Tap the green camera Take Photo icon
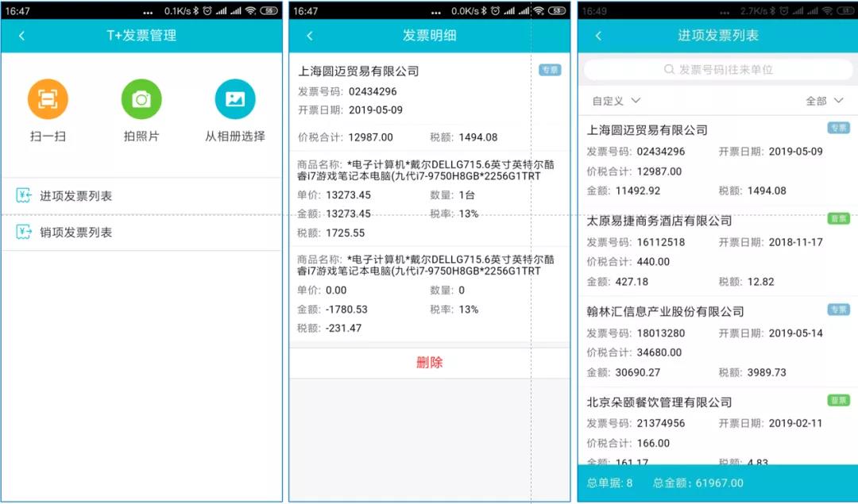This screenshot has width=858, height=504. [x=141, y=99]
